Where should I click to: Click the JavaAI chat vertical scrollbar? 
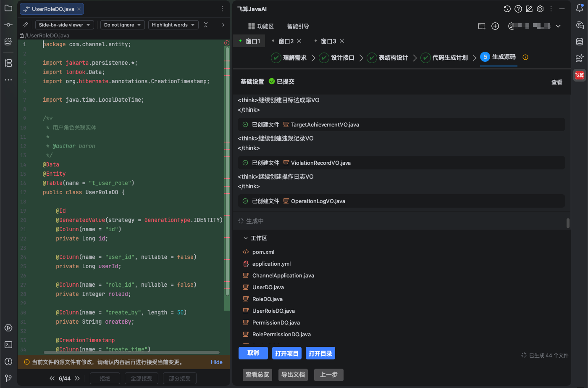568,223
